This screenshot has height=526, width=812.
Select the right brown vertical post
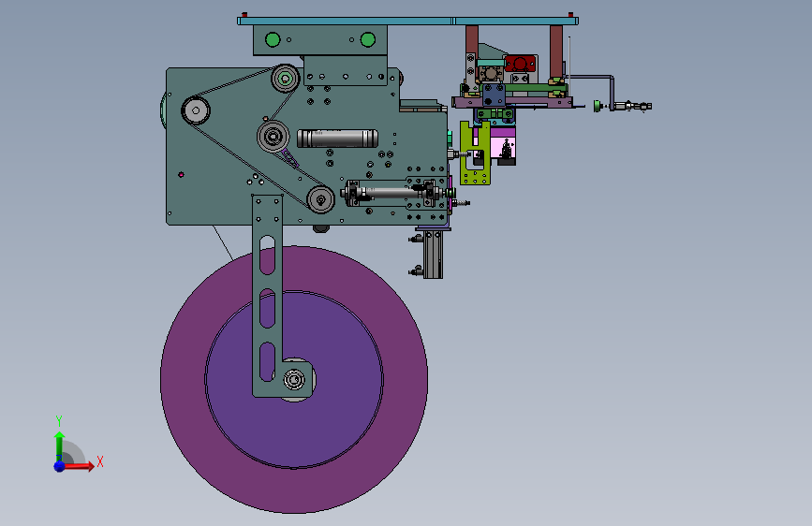tap(556, 51)
